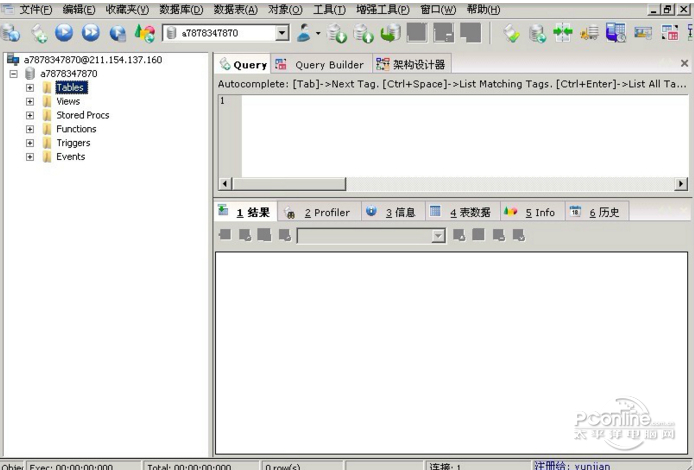Click inside the SQL query editor area
This screenshot has width=694, height=470.
point(465,135)
